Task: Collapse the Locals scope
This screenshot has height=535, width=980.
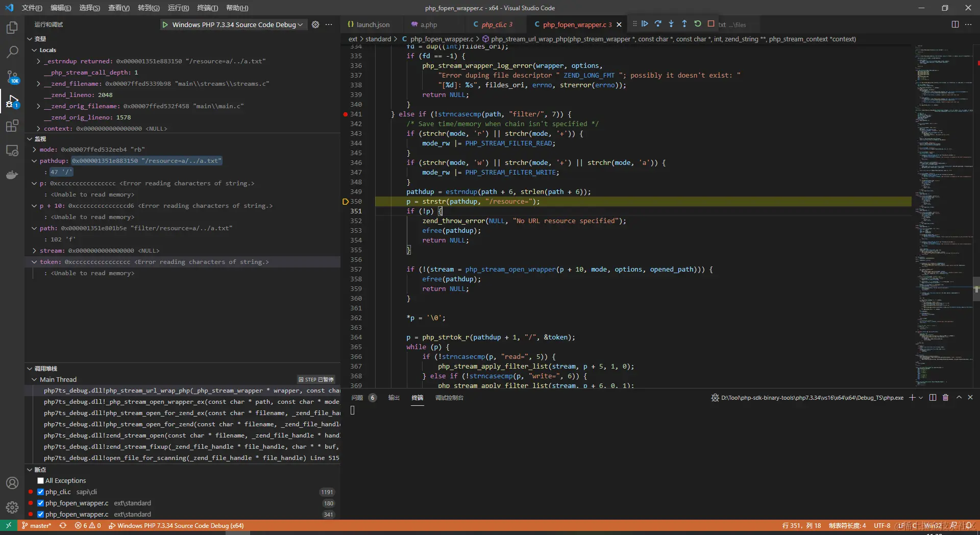Action: 34,50
